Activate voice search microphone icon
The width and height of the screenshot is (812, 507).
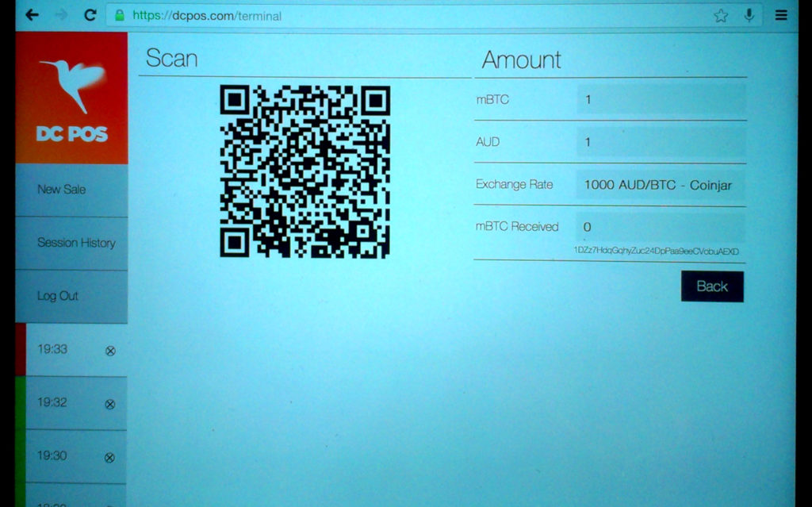pos(749,16)
